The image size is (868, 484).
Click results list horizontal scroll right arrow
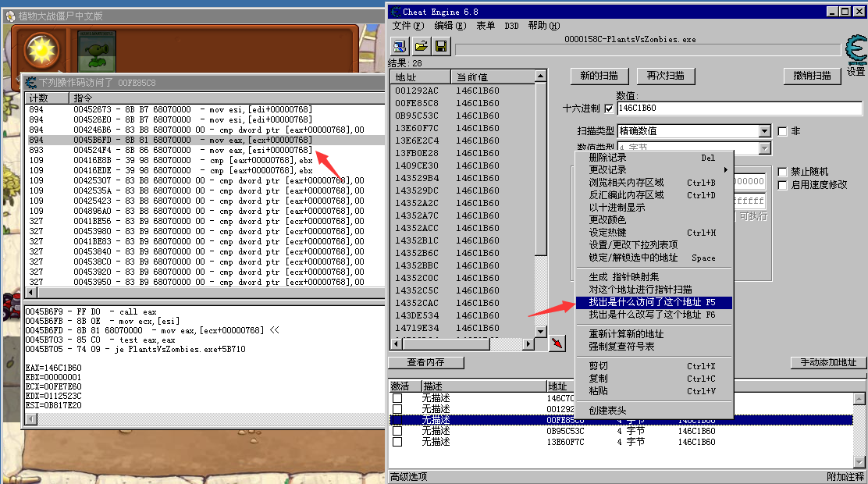[528, 344]
